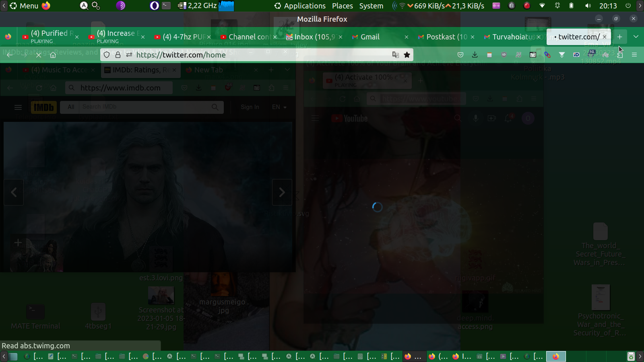644x362 pixels.
Task: Open the System menu
Action: click(x=371, y=6)
